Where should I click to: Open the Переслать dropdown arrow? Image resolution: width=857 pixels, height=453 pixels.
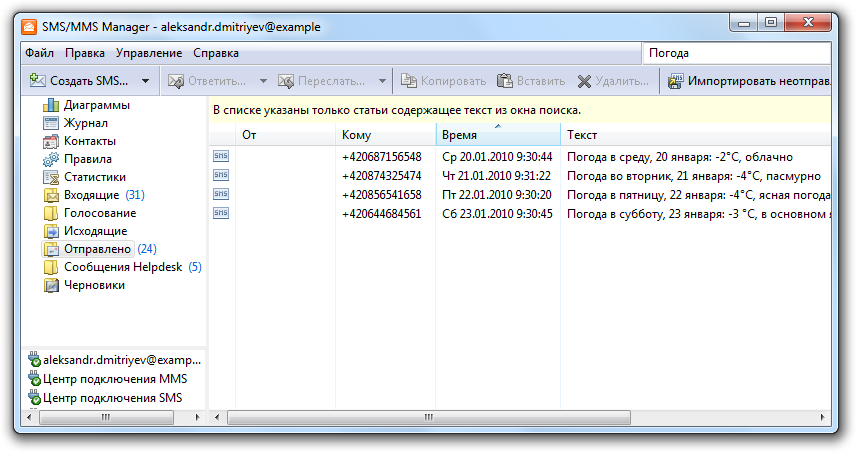(383, 81)
